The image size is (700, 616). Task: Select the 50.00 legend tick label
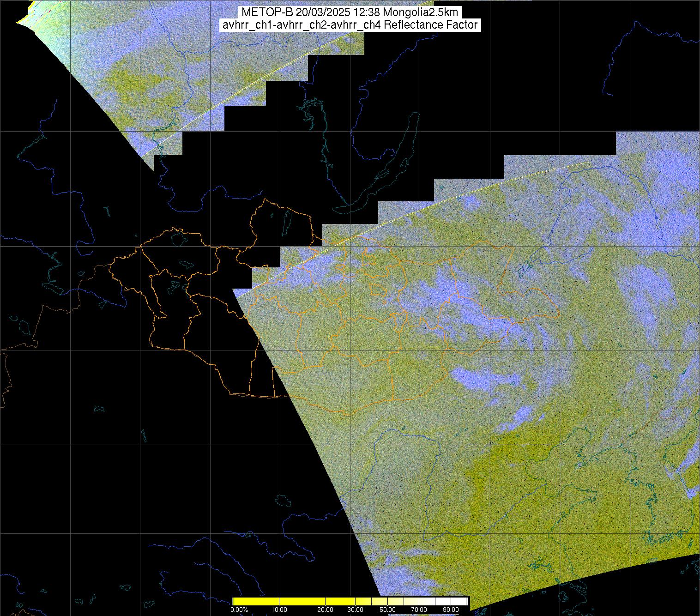pos(387,610)
